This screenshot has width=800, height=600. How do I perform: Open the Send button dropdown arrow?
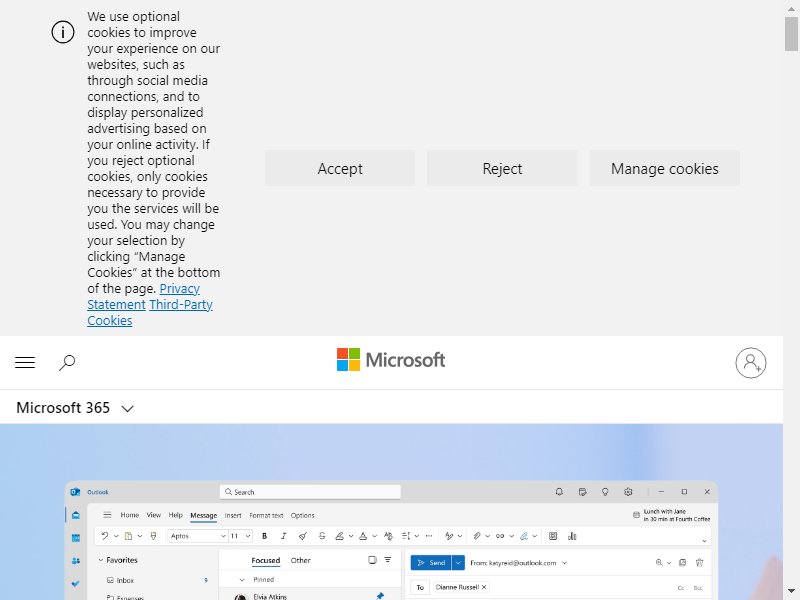click(458, 563)
